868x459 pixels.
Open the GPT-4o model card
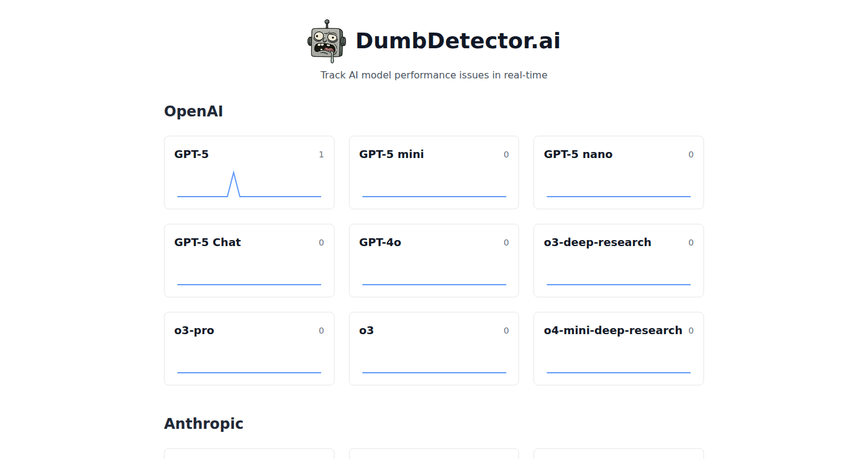click(434, 261)
